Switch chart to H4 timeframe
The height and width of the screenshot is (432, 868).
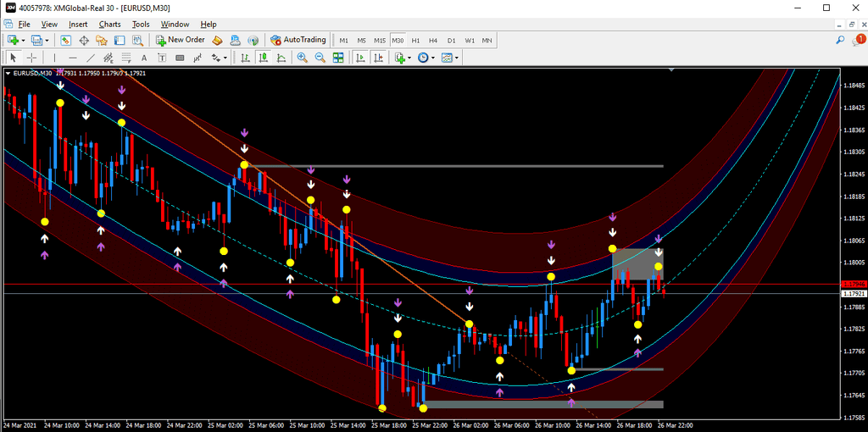coord(433,41)
